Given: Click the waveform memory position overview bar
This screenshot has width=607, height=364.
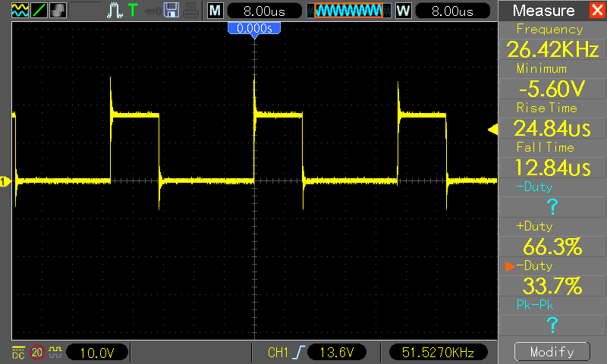Looking at the screenshot, I should (349, 11).
